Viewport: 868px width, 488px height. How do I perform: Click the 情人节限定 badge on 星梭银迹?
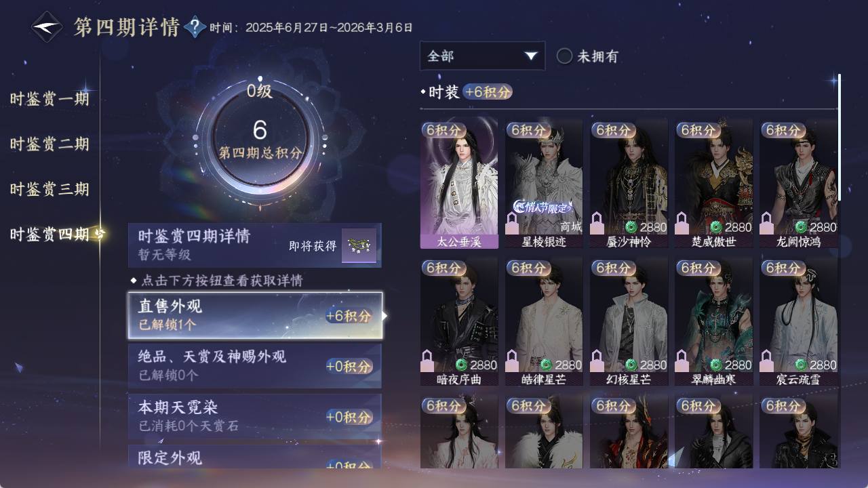click(x=542, y=207)
